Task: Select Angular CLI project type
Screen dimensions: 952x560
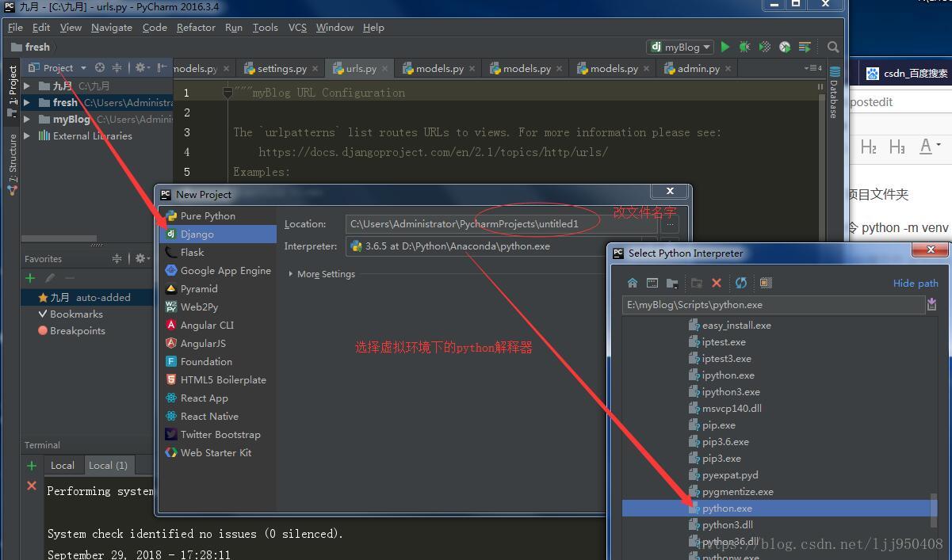Action: 218,325
